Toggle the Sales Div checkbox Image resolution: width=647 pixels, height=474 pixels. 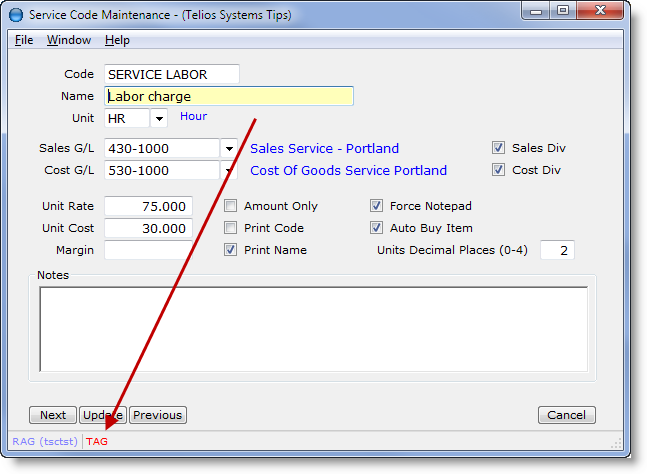coord(498,148)
